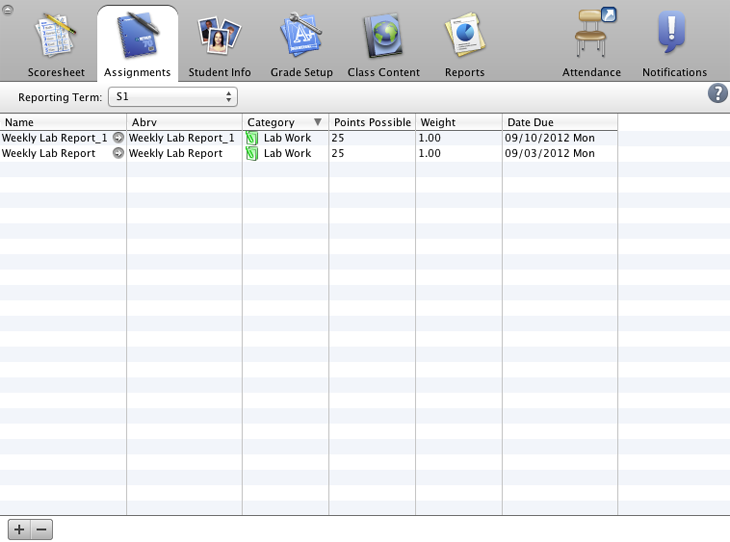The width and height of the screenshot is (730, 542).
Task: Open the Notifications exclamation icon
Action: pos(674,34)
